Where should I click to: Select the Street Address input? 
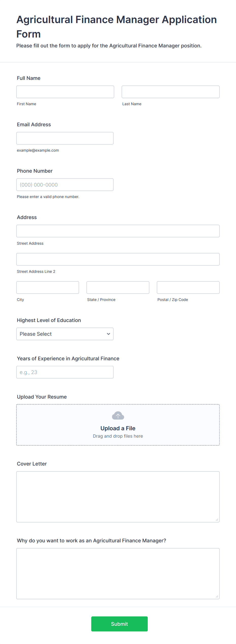(118, 231)
